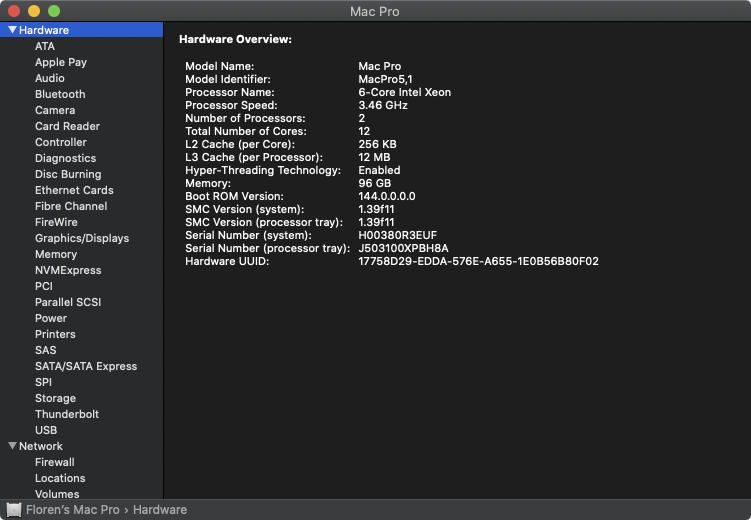This screenshot has width=751, height=520.
Task: Click the Total Number of Cores value 12
Action: (364, 131)
